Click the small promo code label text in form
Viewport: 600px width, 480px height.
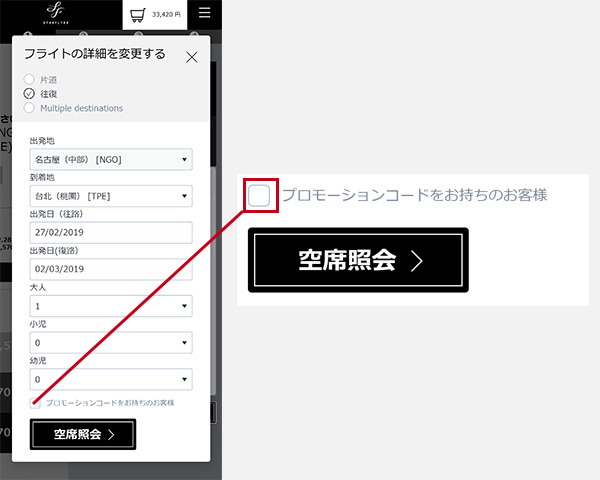click(x=110, y=403)
